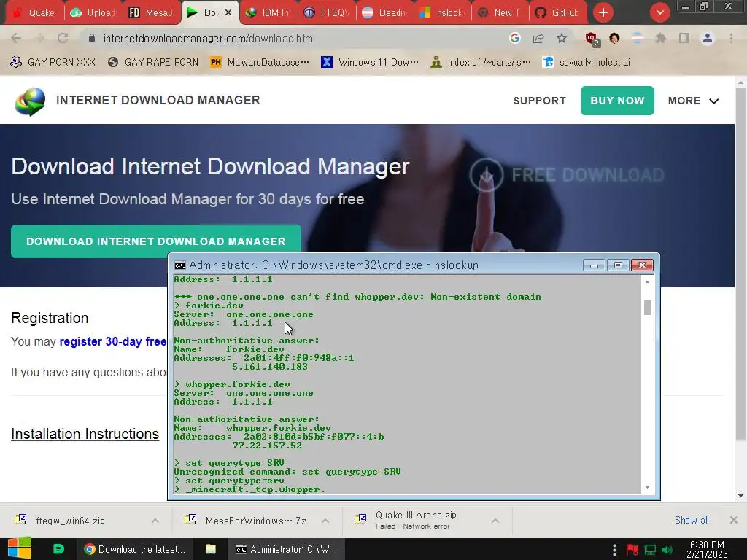The height and width of the screenshot is (560, 747).
Task: Close the downloads bar
Action: point(734,520)
